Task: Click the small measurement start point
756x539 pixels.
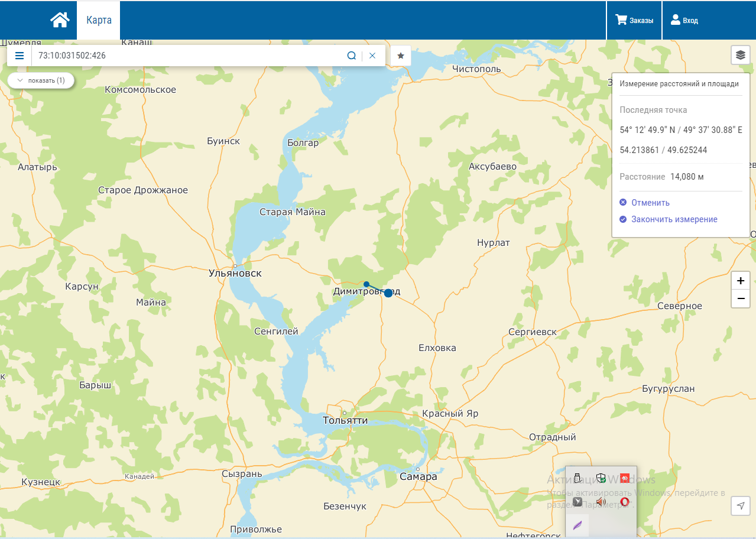Action: pos(366,284)
